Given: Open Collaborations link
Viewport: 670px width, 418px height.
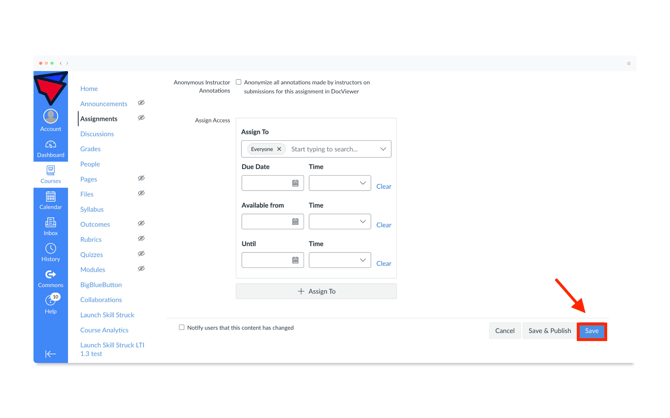Looking at the screenshot, I should (x=101, y=300).
